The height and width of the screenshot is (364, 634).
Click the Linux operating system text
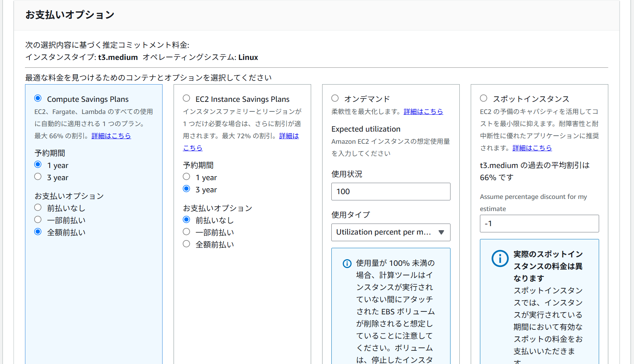click(248, 57)
